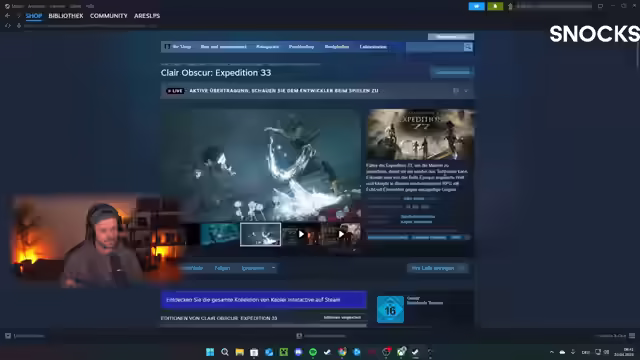Toggle the Folgen button for this game

[x=222, y=268]
